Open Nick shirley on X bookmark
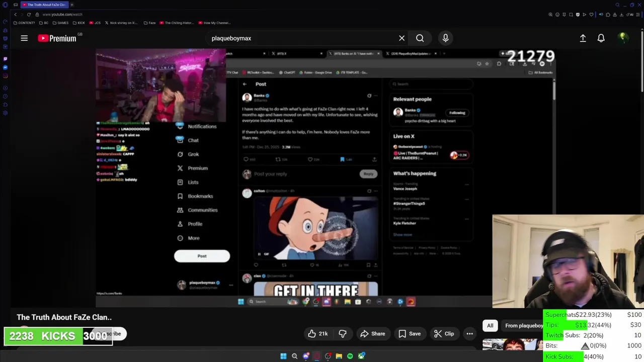This screenshot has width=644, height=362. point(121,23)
